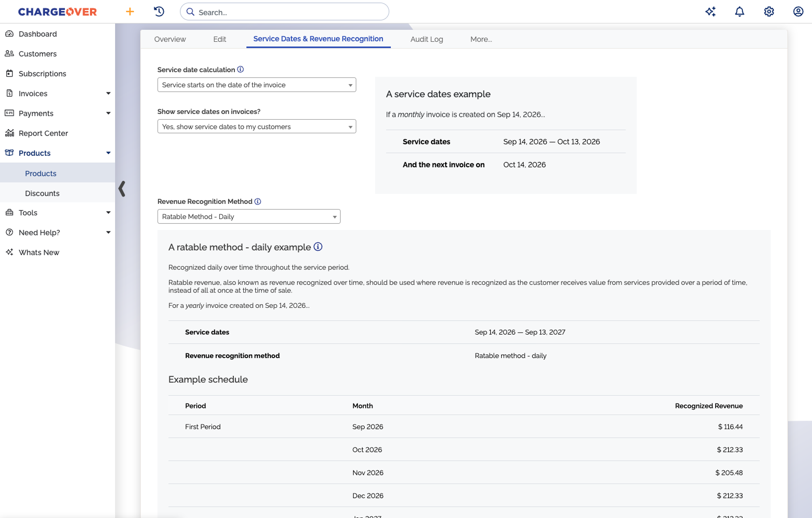Open the Service date calculation dropdown
Image resolution: width=812 pixels, height=518 pixels.
tap(257, 85)
